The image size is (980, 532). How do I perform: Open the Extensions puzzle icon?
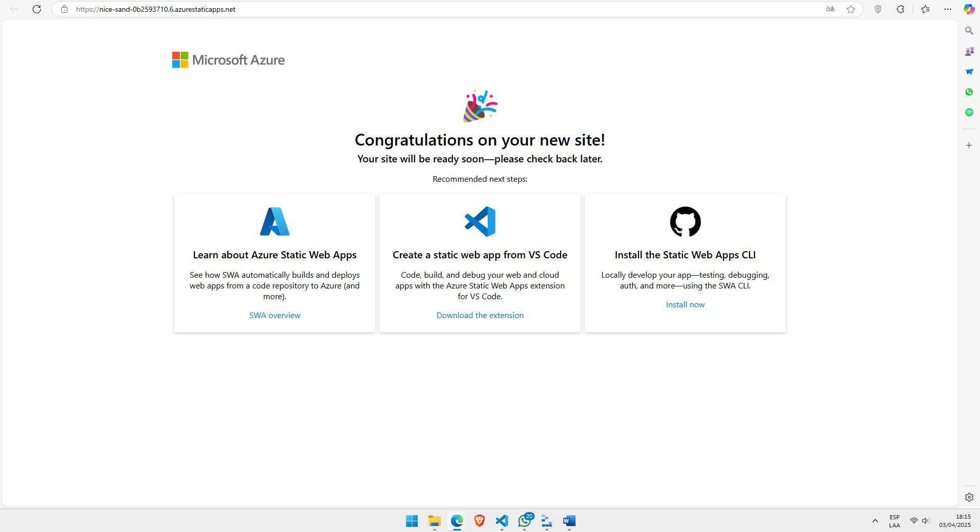pyautogui.click(x=900, y=9)
